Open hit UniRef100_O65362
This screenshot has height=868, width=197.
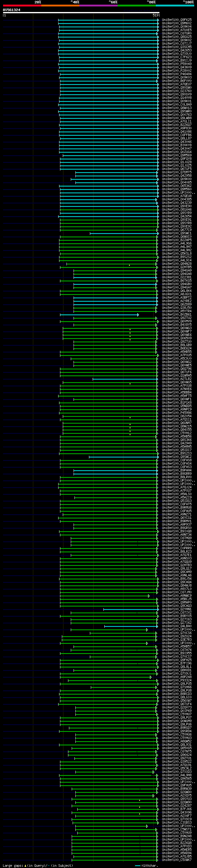point(177,186)
